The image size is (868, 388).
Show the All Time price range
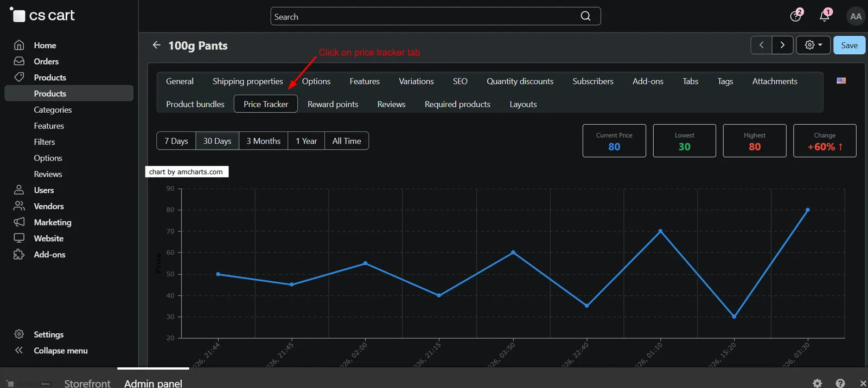pyautogui.click(x=347, y=141)
